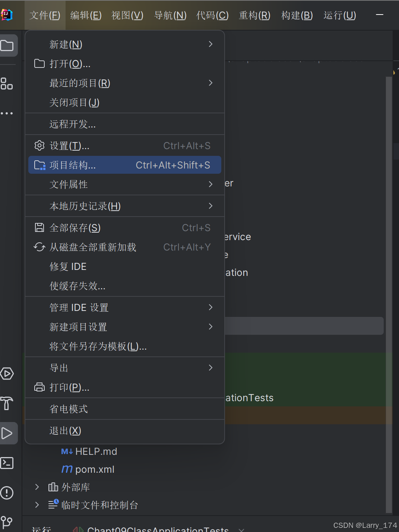399x532 pixels.
Task: Click the Build hammer icon in sidebar
Action: click(x=6, y=403)
